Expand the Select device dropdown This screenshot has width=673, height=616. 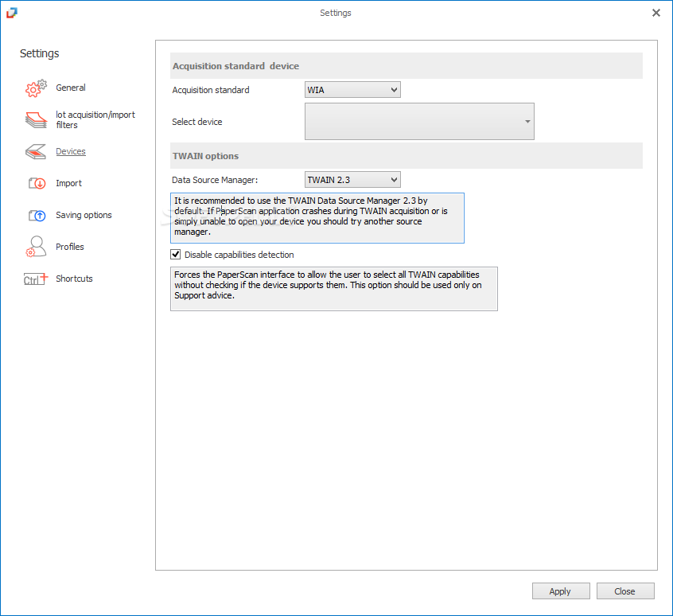[x=419, y=122]
